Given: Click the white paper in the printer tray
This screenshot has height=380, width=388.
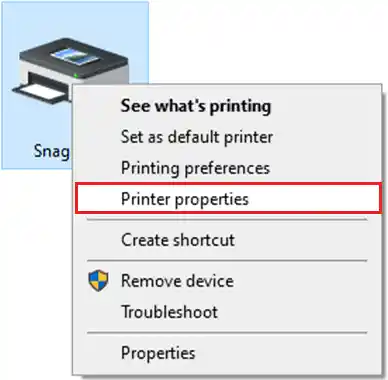Looking at the screenshot, I should [x=45, y=91].
